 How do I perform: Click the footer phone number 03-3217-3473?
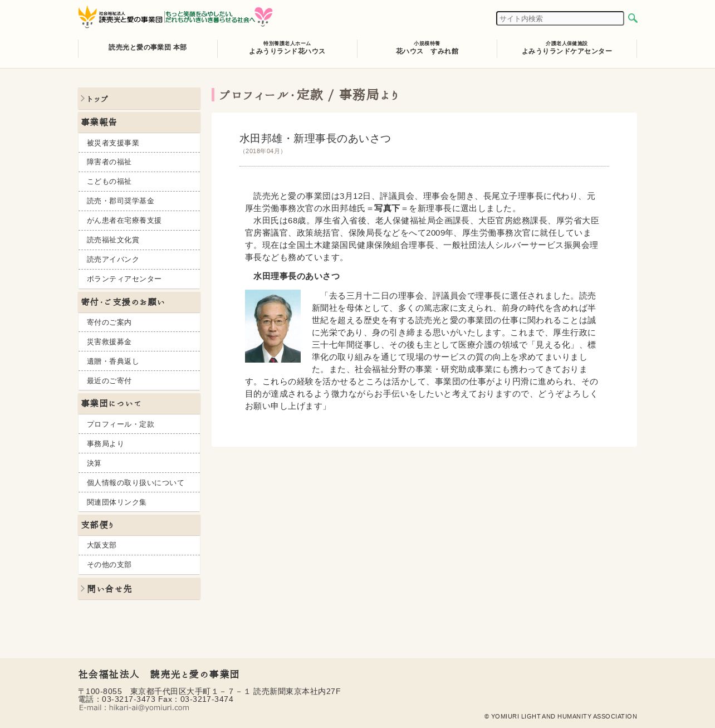(129, 700)
